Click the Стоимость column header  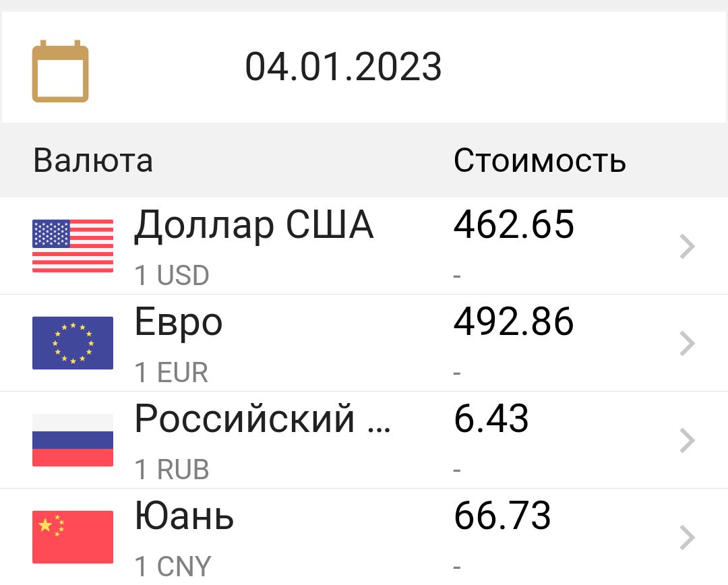pyautogui.click(x=539, y=160)
